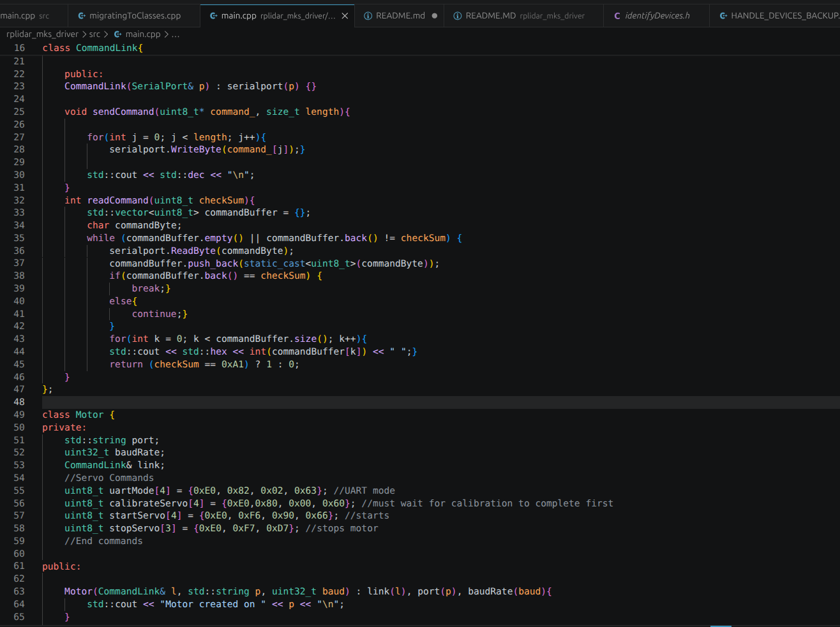
Task: Click the unsaved dot on README.md tab
Action: [x=435, y=16]
